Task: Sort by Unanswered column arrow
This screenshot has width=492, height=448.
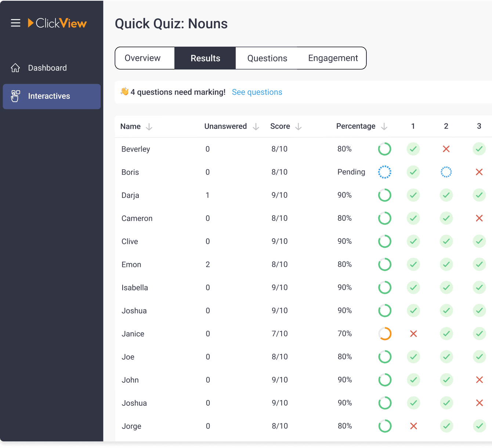Action: (256, 127)
